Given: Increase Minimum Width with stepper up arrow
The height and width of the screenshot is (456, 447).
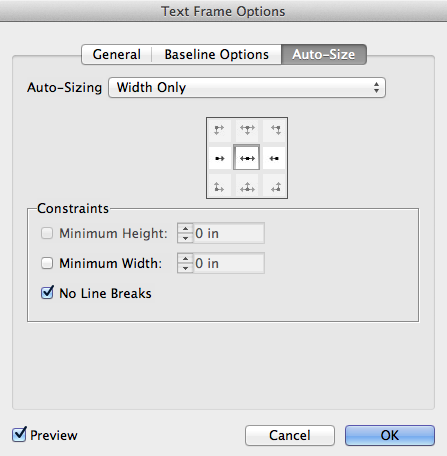Looking at the screenshot, I should 185,259.
